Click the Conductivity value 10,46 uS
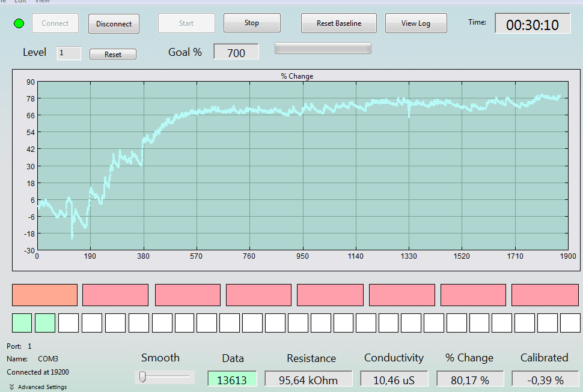Viewport: 583px width, 392px height. 394,379
